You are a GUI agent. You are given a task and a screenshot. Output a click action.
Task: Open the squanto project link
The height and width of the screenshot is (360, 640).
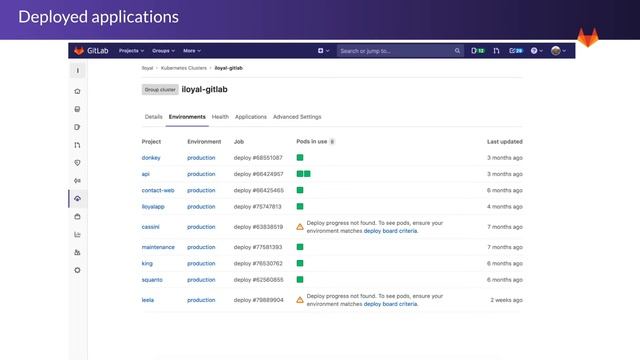(152, 280)
